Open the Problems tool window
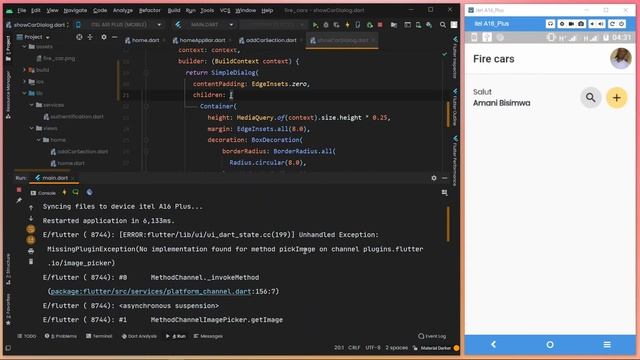The width and height of the screenshot is (640, 360). tap(61, 336)
